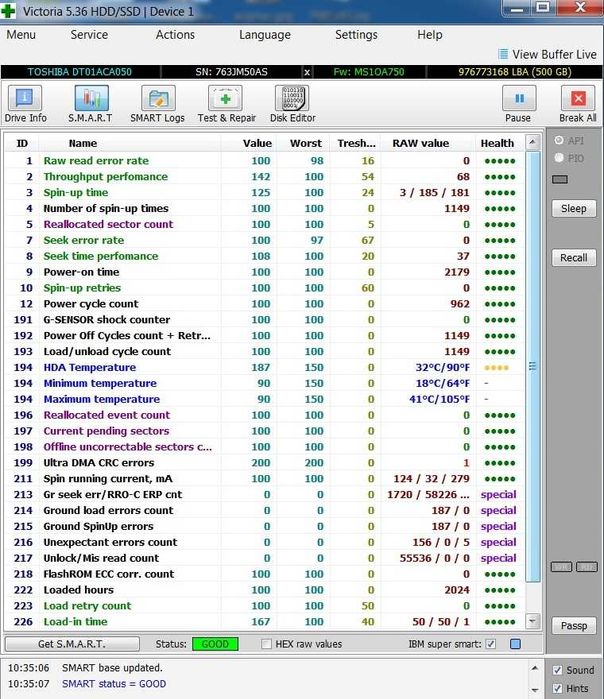The image size is (604, 699).
Task: Toggle the Hints checkbox
Action: click(x=557, y=688)
